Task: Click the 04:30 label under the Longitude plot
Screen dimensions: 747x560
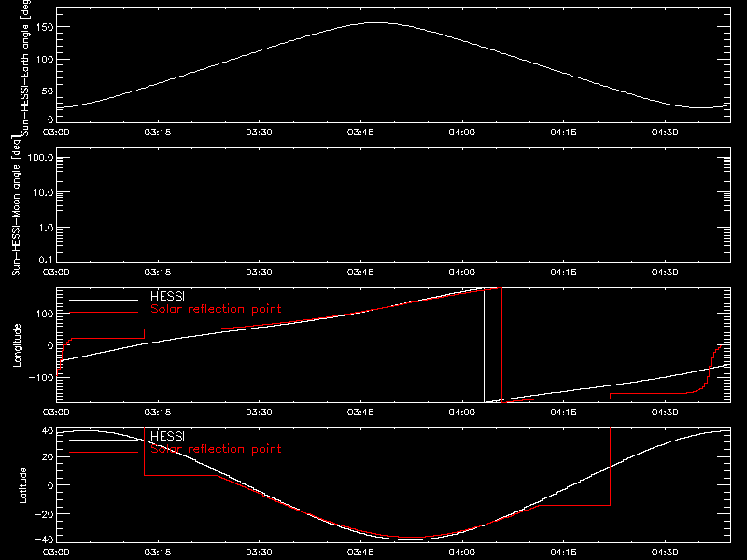Action: point(665,413)
